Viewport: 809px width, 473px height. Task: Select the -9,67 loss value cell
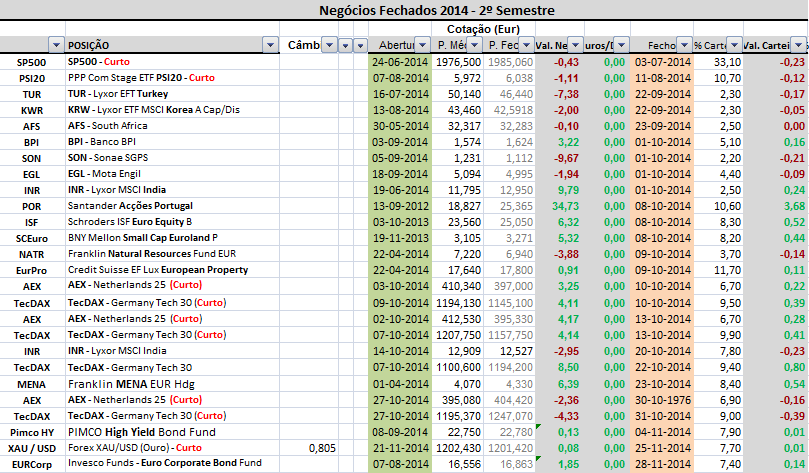point(560,158)
